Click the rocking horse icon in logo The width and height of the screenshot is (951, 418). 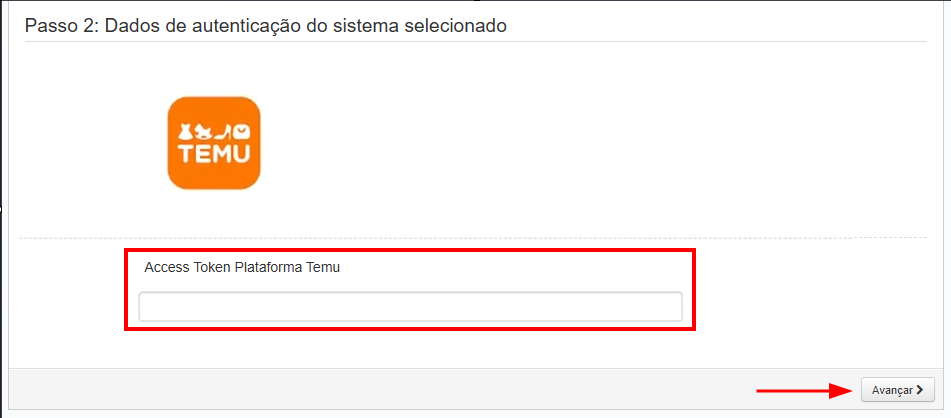pos(203,131)
